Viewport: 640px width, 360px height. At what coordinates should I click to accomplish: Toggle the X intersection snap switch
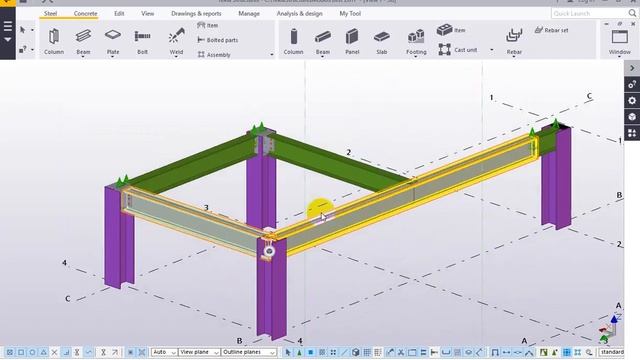click(54, 352)
